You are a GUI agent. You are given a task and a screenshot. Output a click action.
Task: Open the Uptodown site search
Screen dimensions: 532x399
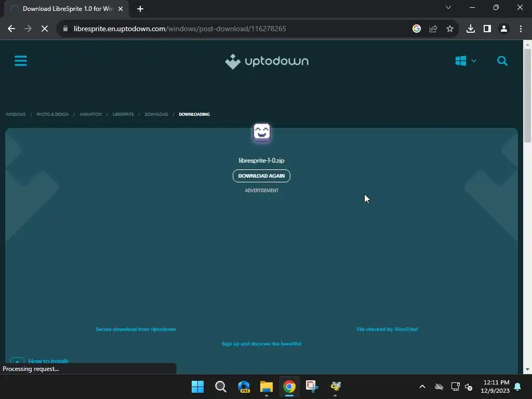(502, 61)
